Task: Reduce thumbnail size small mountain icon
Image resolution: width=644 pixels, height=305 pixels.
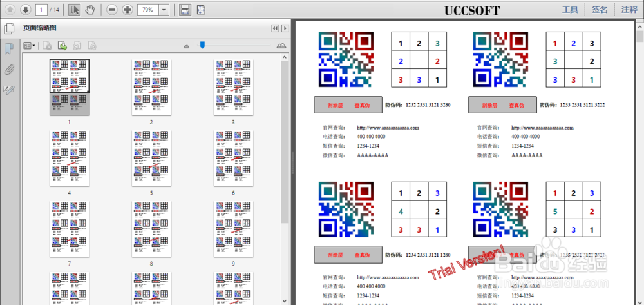Action: pos(187,46)
